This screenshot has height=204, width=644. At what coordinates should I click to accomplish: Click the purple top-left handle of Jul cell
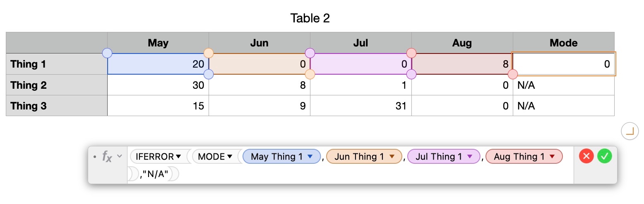coord(310,53)
